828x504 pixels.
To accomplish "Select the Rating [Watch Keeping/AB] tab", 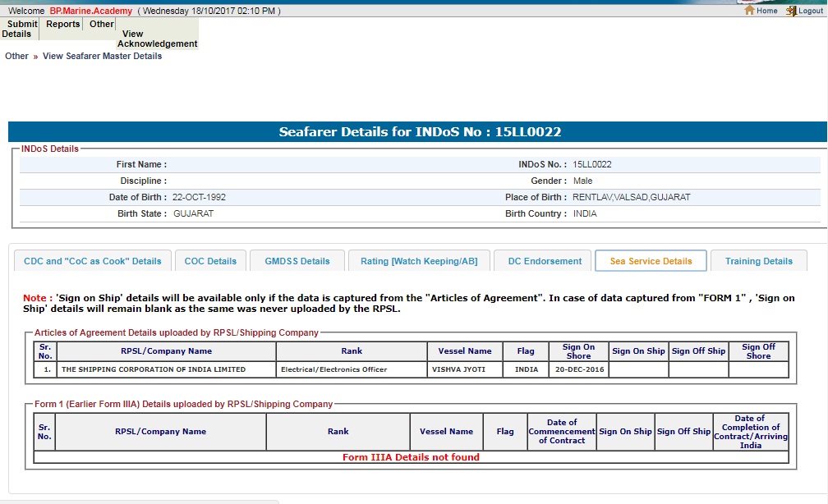I will tap(419, 261).
